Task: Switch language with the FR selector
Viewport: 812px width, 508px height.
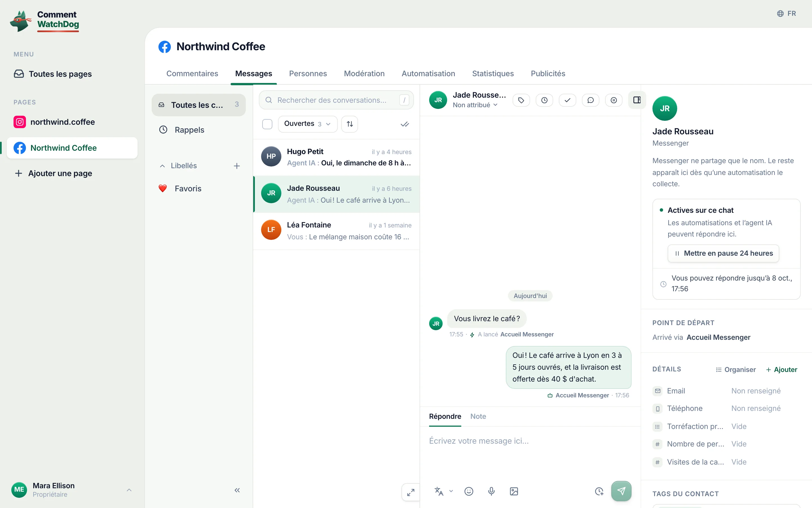Action: [x=787, y=14]
